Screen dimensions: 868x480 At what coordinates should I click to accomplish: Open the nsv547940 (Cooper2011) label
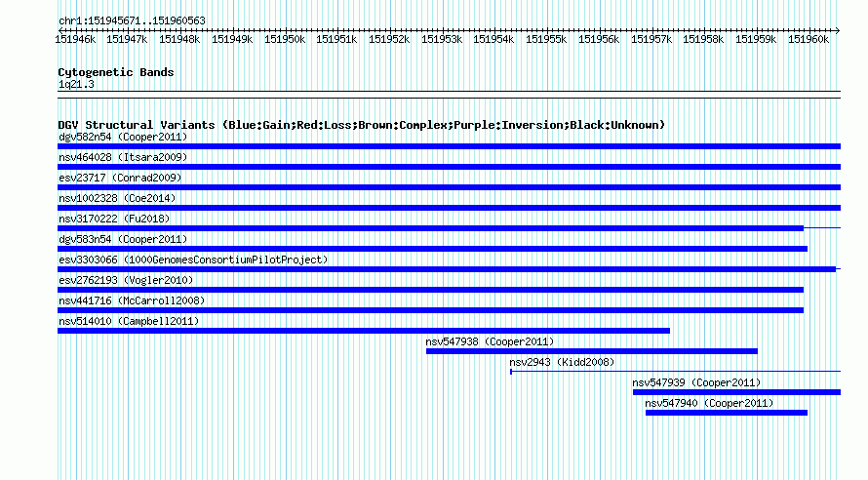click(x=709, y=403)
